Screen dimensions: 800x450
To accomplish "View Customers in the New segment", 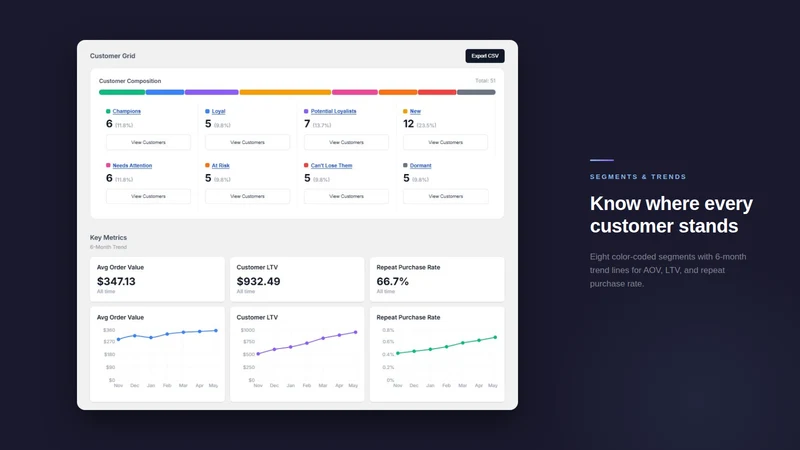I will [x=445, y=142].
